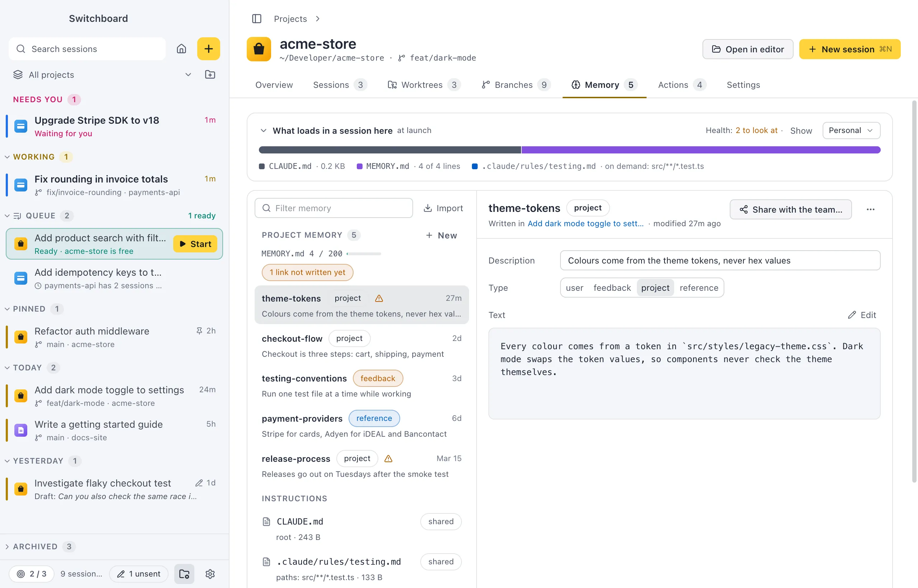Switch to the Overview tab
The height and width of the screenshot is (588, 918).
274,85
